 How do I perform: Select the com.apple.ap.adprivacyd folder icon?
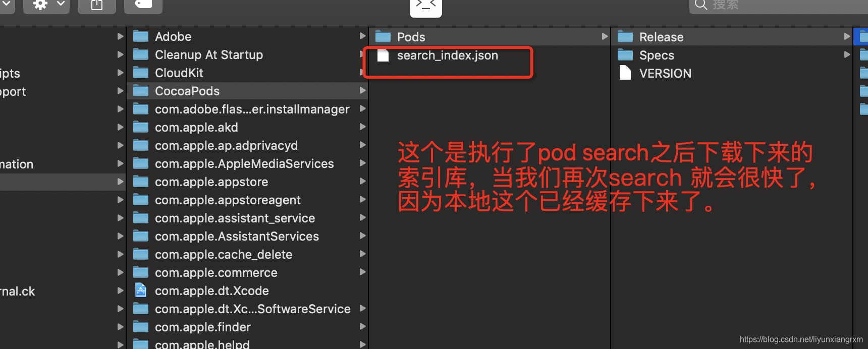(141, 145)
